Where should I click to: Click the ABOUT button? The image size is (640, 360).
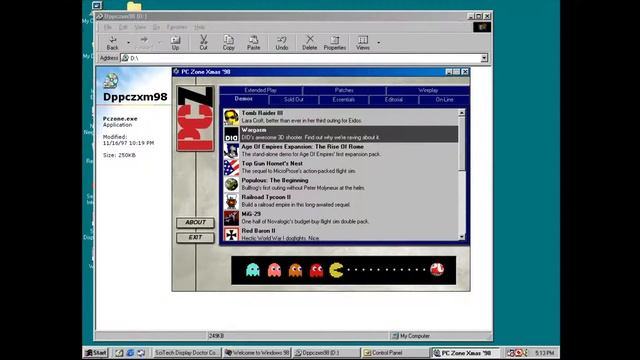coord(195,222)
